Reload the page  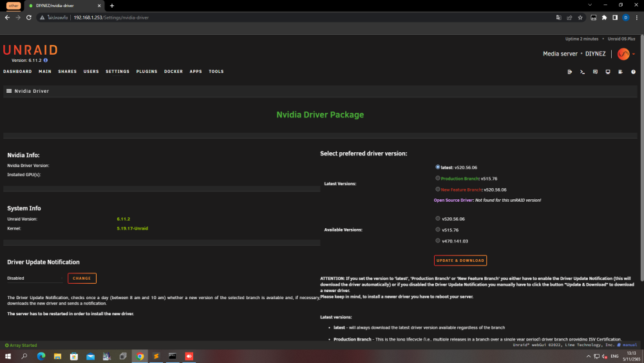[29, 17]
